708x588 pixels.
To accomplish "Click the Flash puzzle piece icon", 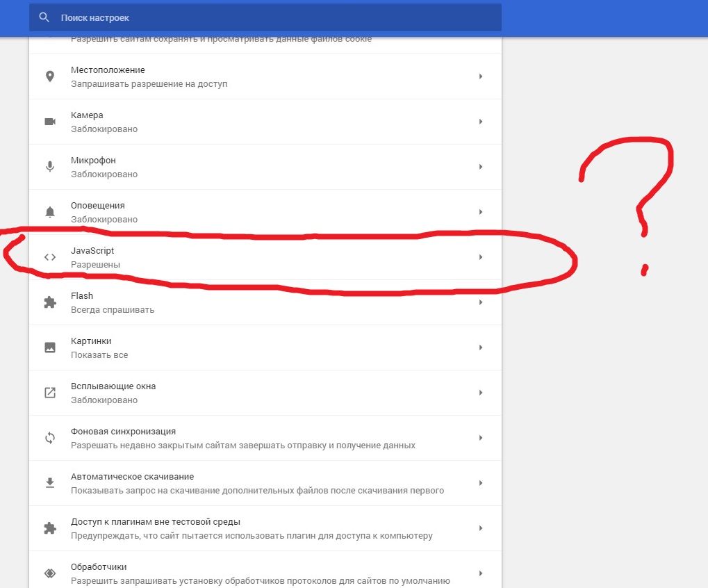I will coord(50,302).
